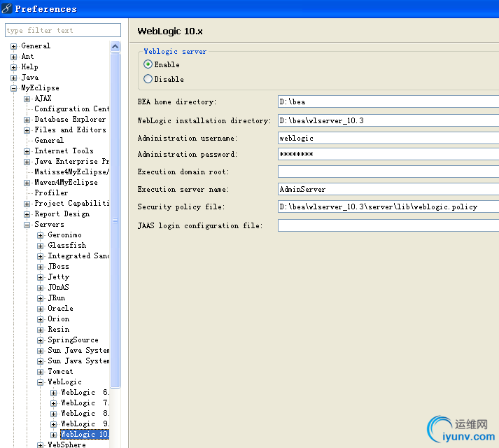Click the Administration password field
Screen dimensions: 499x448
[x=388, y=155]
